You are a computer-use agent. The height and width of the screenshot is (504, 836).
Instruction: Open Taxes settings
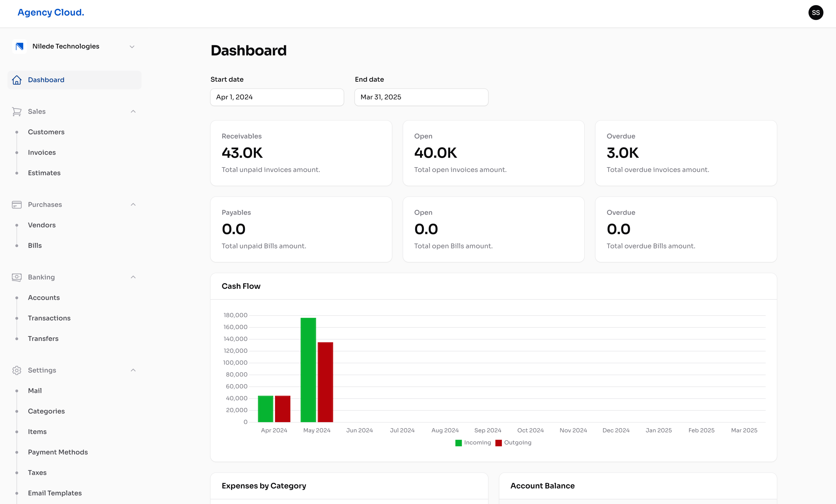(37, 472)
